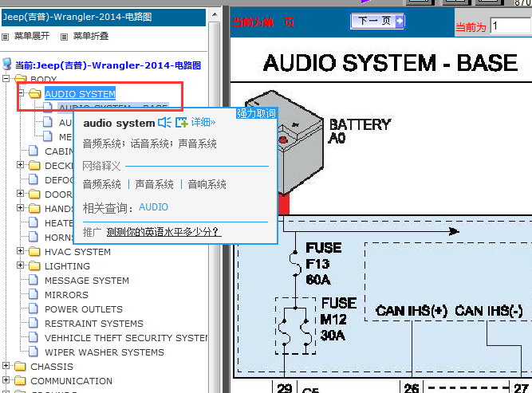Collapse the BODY tree node
The image size is (532, 393).
[x=7, y=80]
